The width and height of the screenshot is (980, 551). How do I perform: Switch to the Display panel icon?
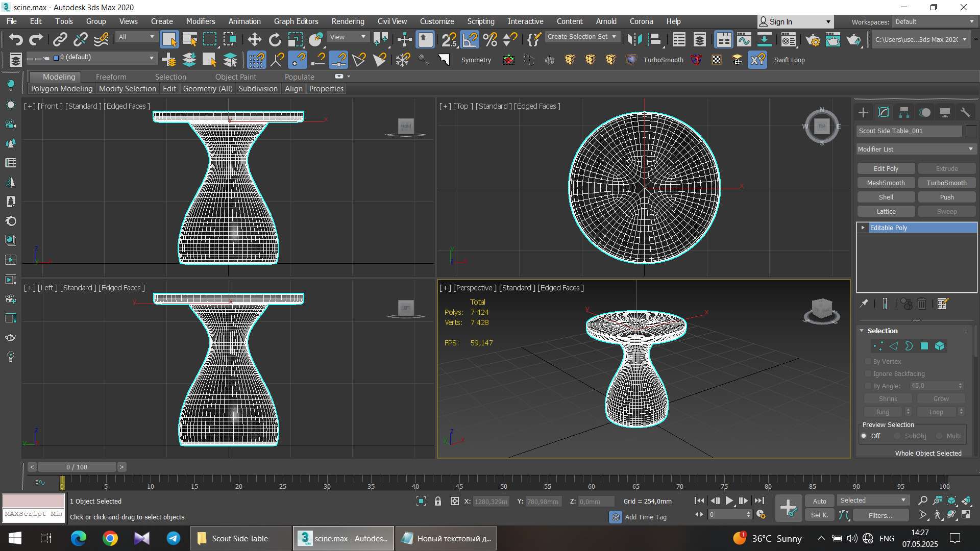pyautogui.click(x=945, y=112)
